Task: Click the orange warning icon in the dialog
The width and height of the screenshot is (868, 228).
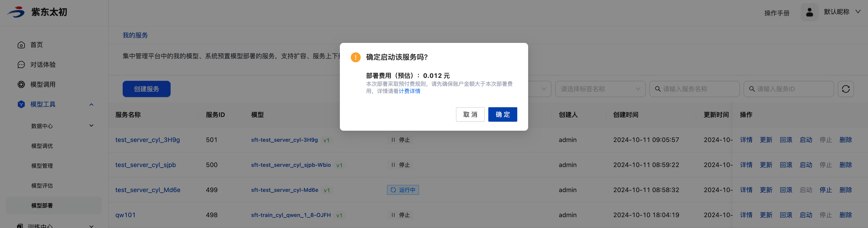Action: point(355,57)
